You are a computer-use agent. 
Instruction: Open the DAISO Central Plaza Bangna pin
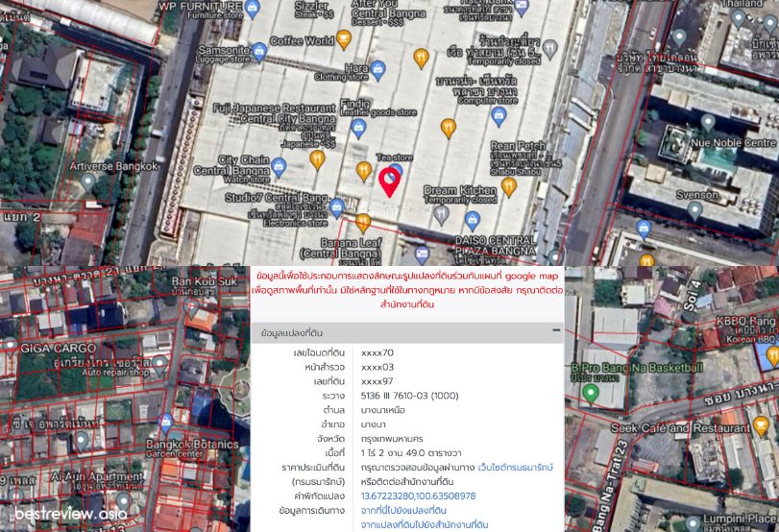click(x=472, y=221)
